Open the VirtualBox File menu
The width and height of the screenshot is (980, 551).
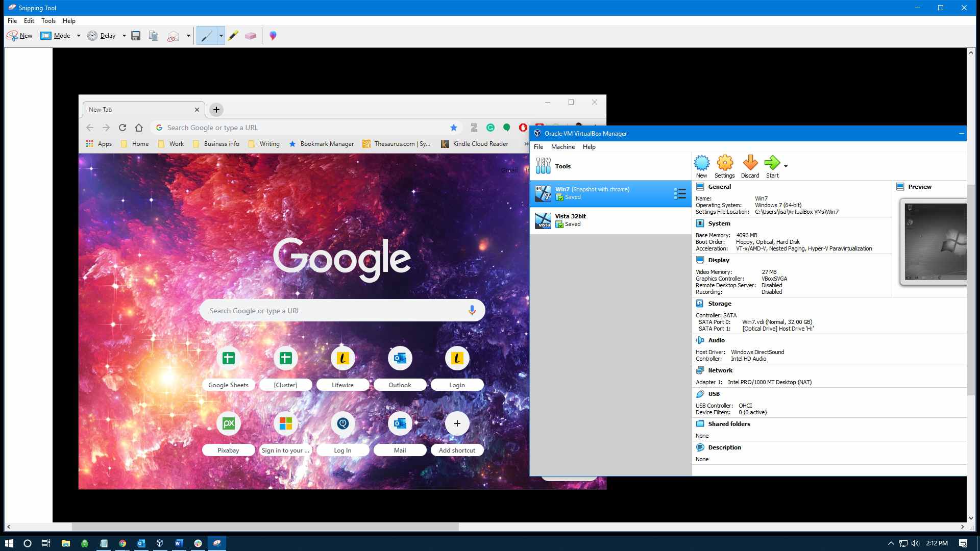[538, 147]
